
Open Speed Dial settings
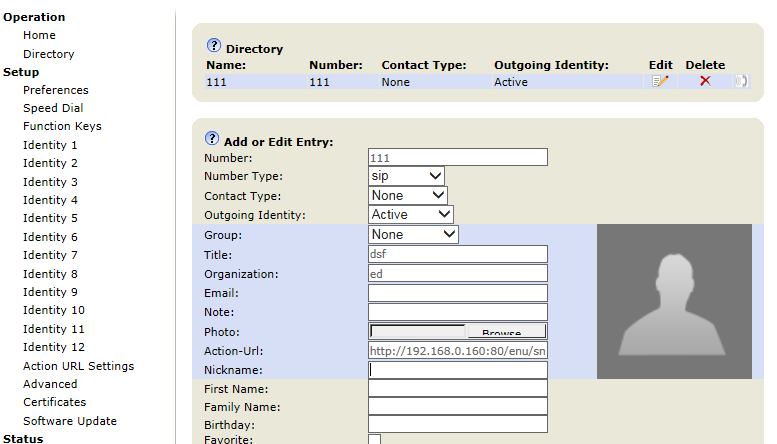53,108
